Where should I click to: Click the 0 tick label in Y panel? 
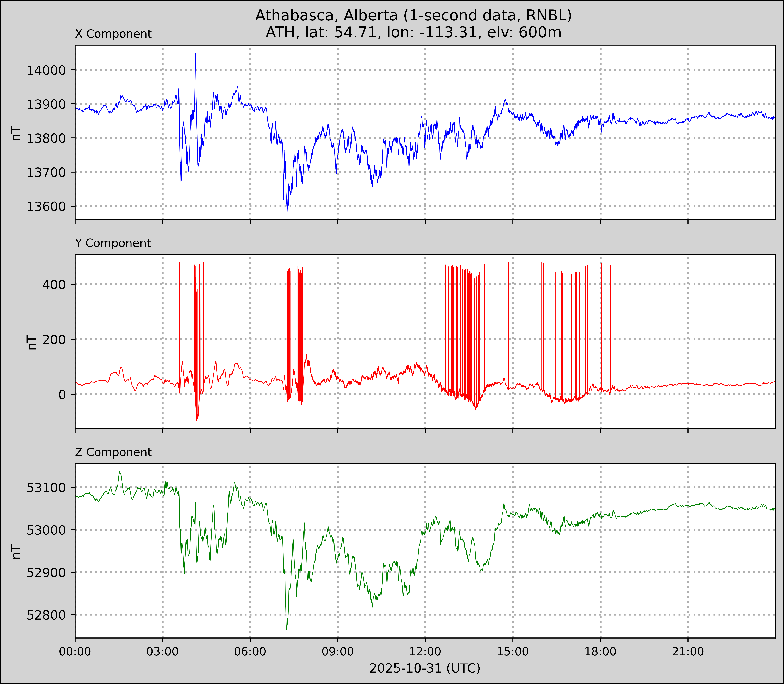(62, 395)
